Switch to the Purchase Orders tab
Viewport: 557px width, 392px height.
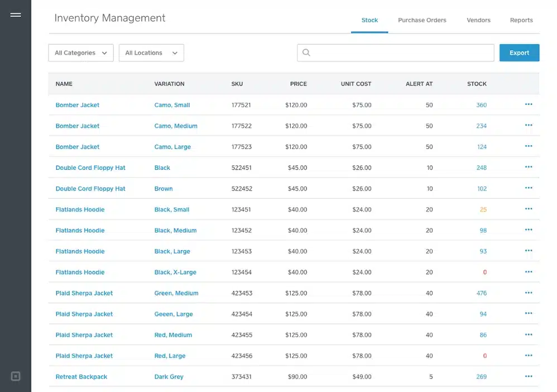pyautogui.click(x=422, y=20)
